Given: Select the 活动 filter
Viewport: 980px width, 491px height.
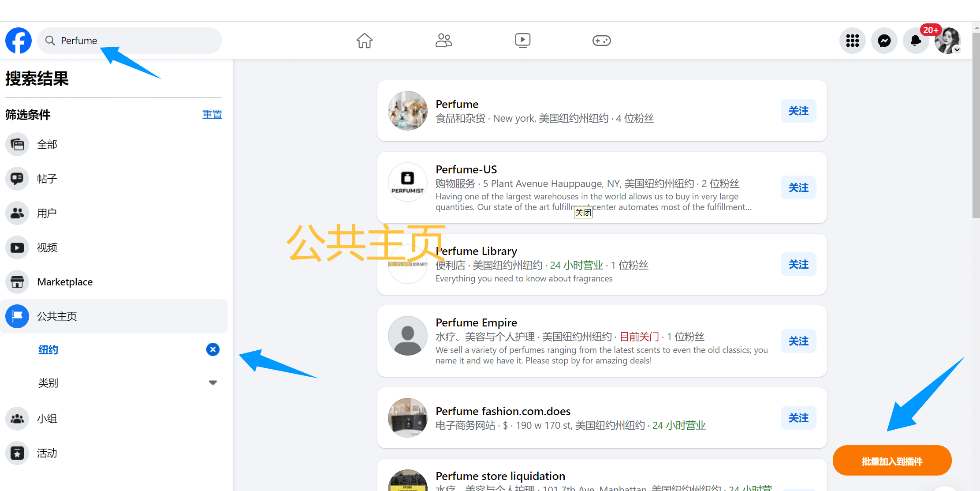Looking at the screenshot, I should point(114,453).
